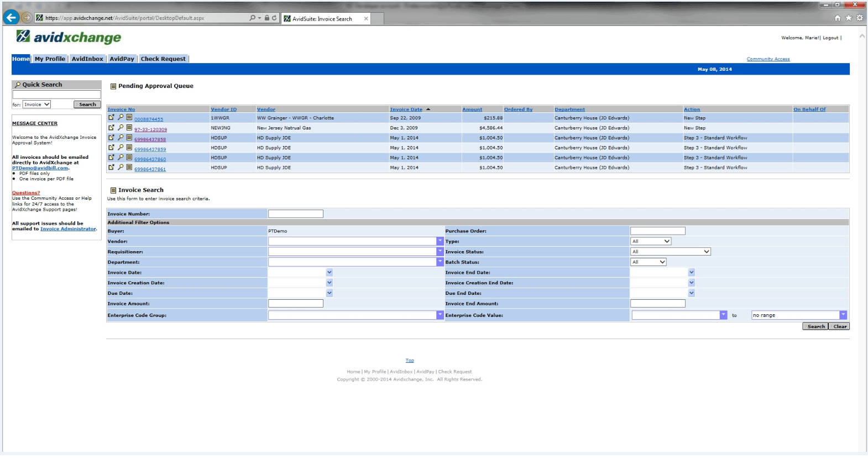Click browser back arrow button
This screenshot has width=868, height=458.
(x=11, y=18)
